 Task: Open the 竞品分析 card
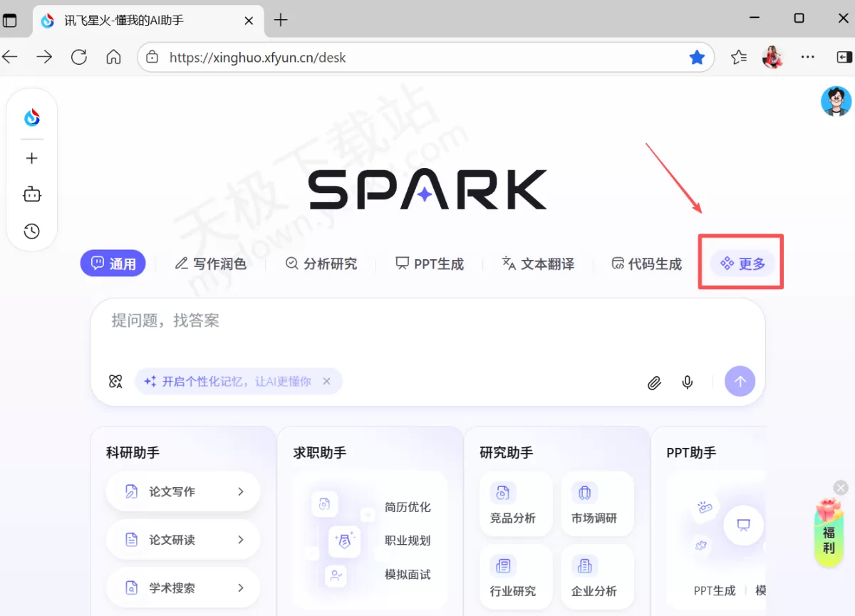[516, 504]
